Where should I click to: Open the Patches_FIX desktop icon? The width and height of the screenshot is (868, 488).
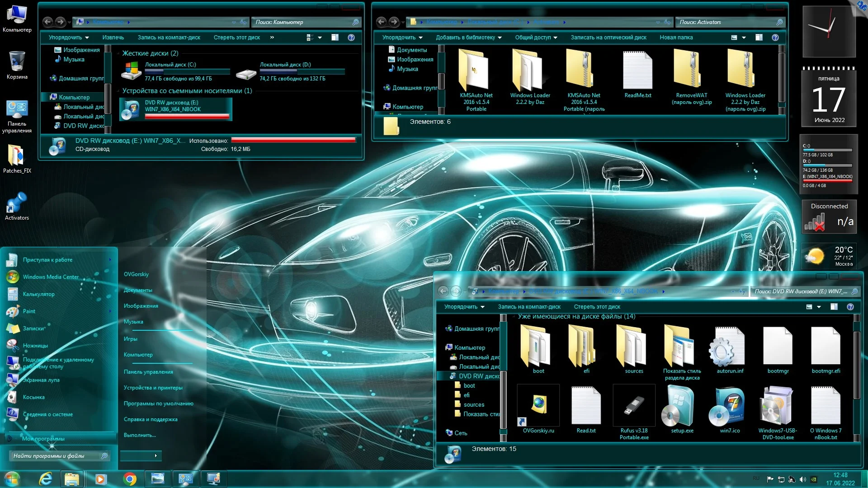[17, 156]
